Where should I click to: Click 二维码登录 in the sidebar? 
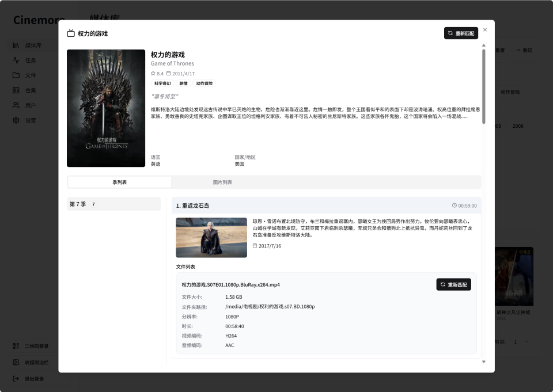tap(37, 346)
